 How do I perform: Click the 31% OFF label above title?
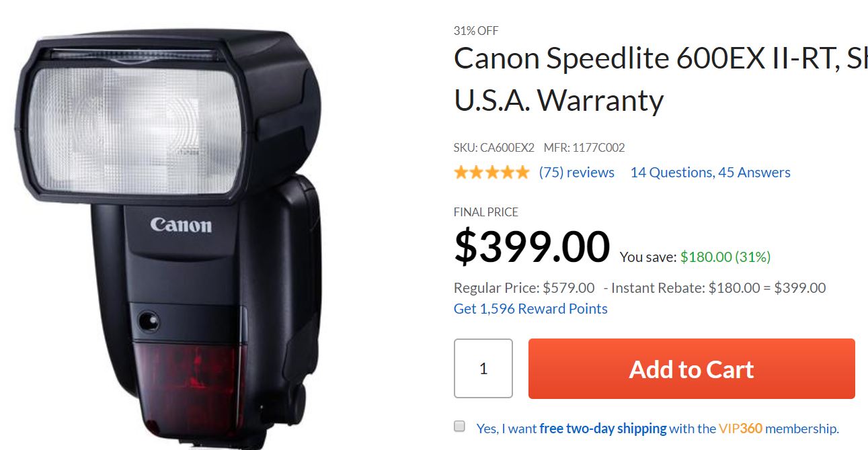[476, 30]
